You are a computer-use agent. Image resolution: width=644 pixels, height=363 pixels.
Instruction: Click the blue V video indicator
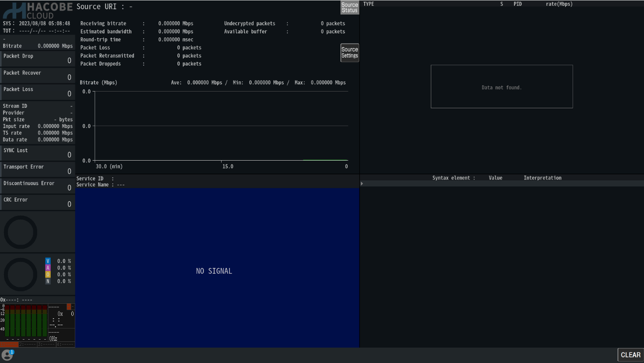pos(48,261)
